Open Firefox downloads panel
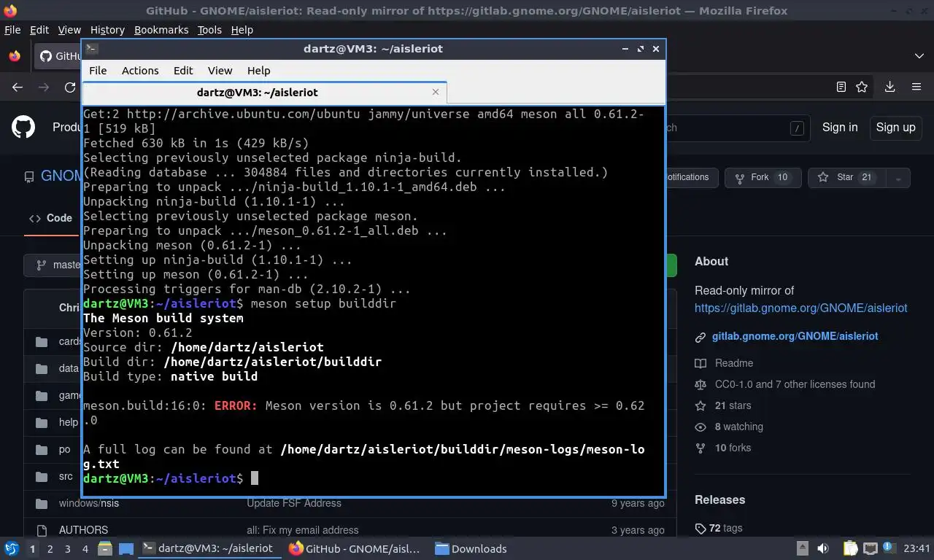Screen dimensions: 934x560 889,87
